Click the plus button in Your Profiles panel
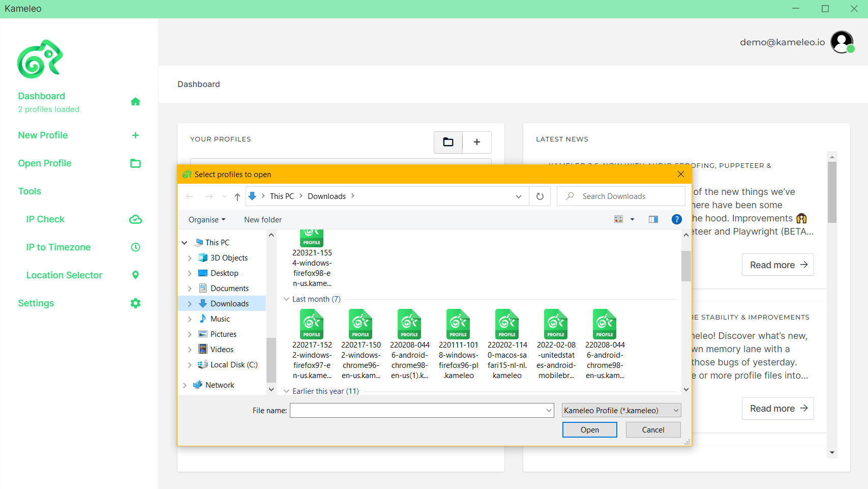Image resolution: width=868 pixels, height=489 pixels. 477,142
